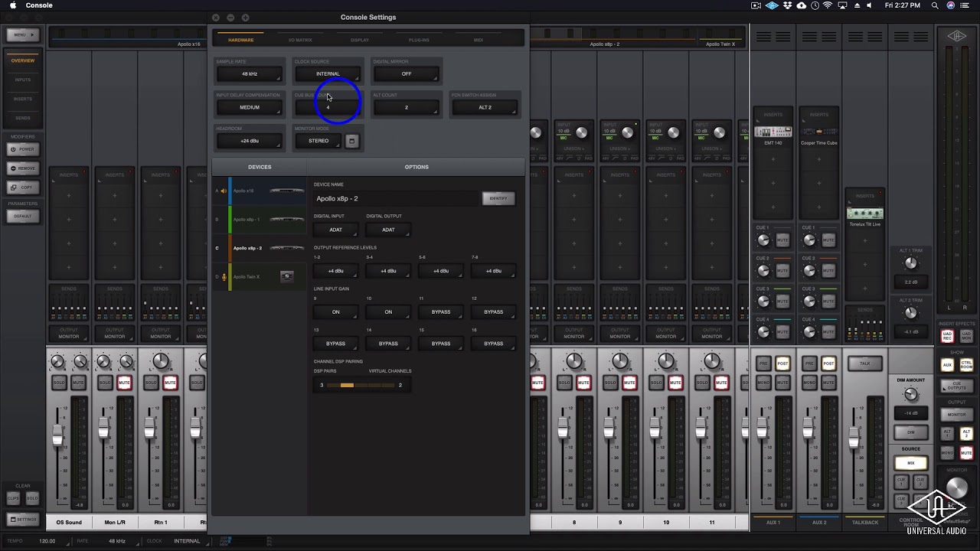Toggle the DIM button
The width and height of the screenshot is (980, 551).
911,432
